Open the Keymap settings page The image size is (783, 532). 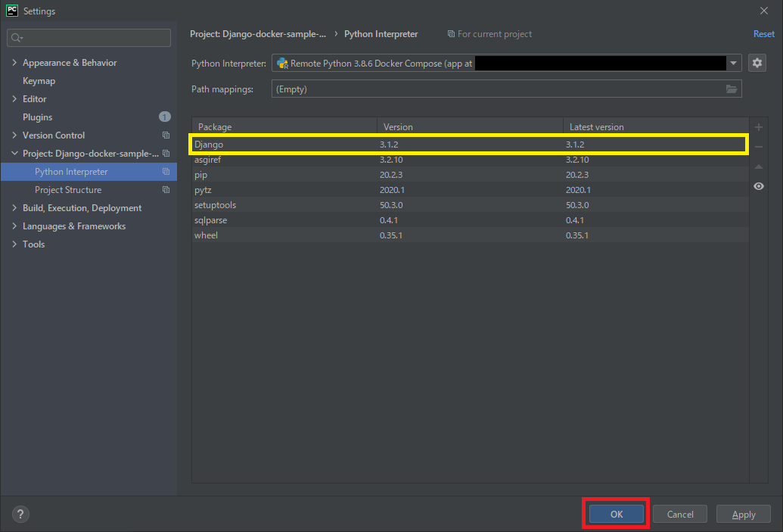pos(39,81)
